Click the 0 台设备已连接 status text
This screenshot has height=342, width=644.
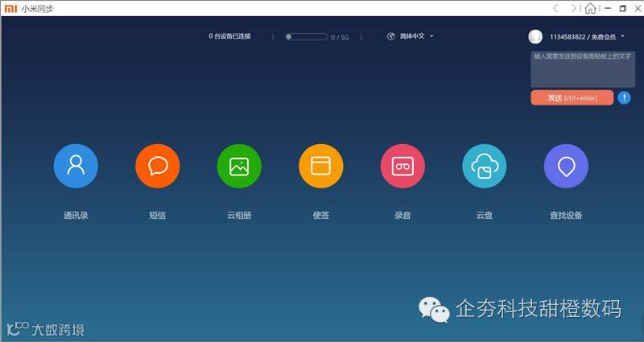pyautogui.click(x=229, y=36)
